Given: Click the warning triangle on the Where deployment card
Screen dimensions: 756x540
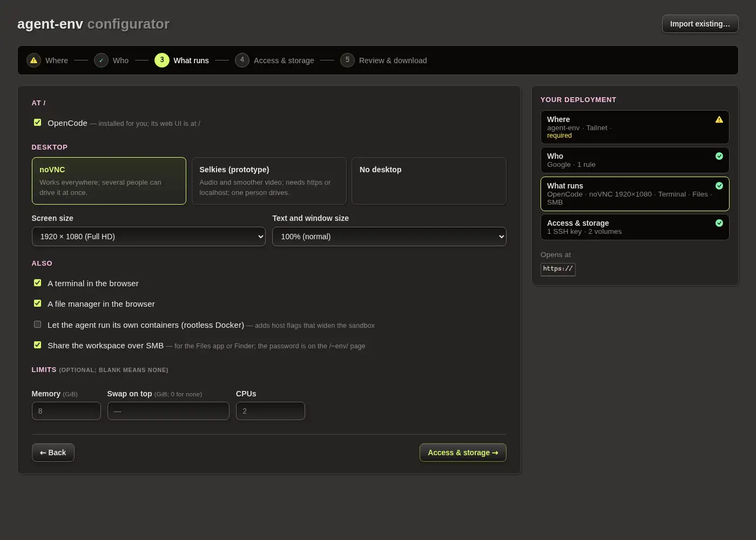Looking at the screenshot, I should [x=719, y=119].
